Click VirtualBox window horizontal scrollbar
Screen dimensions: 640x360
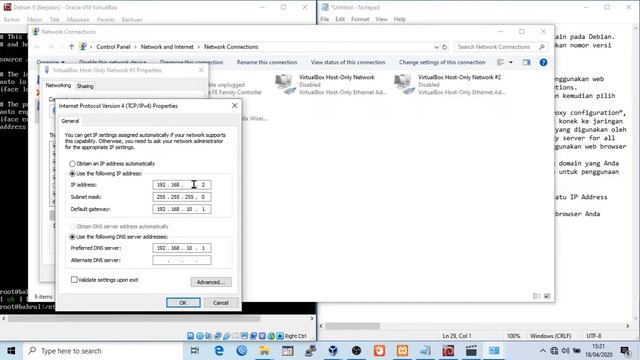134,318
